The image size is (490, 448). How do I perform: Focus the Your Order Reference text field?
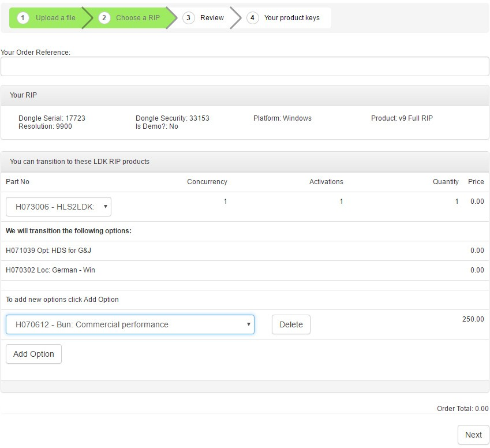pos(245,67)
